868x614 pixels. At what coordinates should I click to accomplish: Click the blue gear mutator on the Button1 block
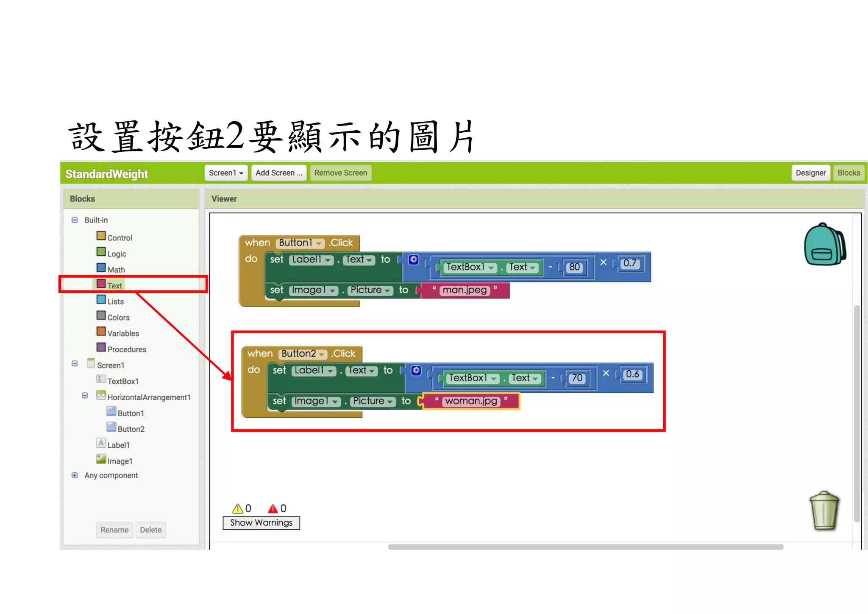[x=414, y=260]
